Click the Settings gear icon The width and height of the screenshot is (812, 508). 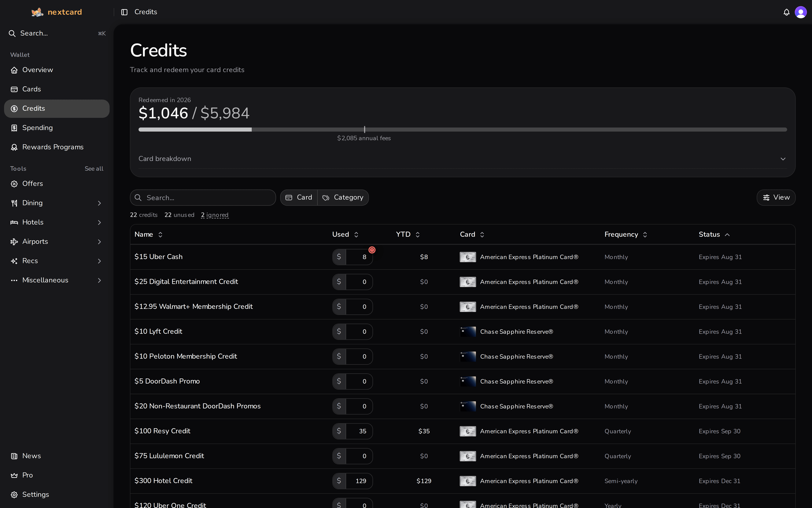14,495
